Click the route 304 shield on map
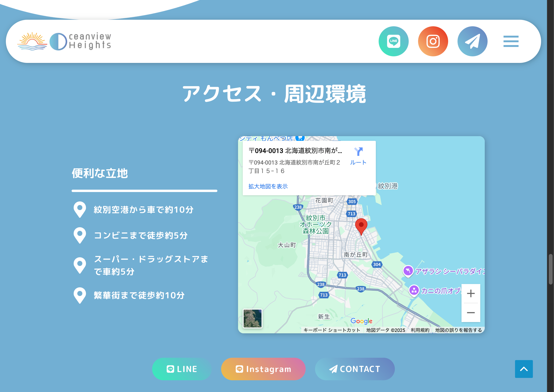The height and width of the screenshot is (392, 554). (377, 264)
